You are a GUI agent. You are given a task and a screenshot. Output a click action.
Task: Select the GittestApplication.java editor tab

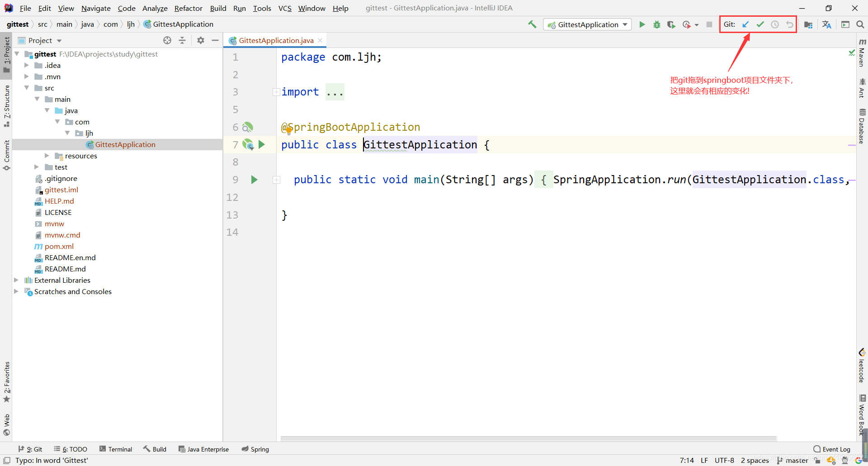pyautogui.click(x=276, y=40)
